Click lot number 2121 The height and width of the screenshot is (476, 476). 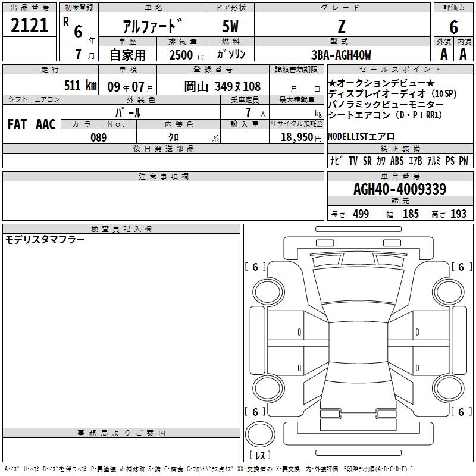point(29,25)
